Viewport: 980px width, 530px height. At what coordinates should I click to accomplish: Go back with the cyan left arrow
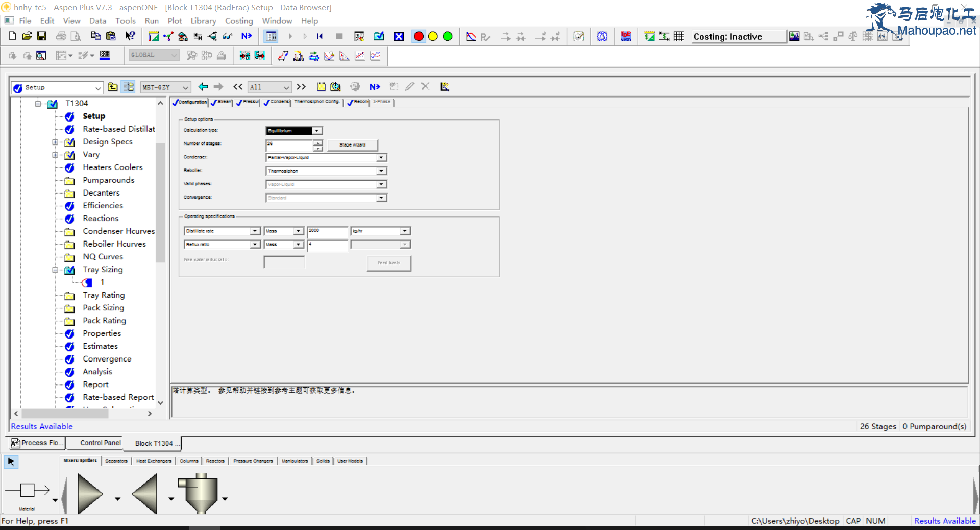point(203,87)
